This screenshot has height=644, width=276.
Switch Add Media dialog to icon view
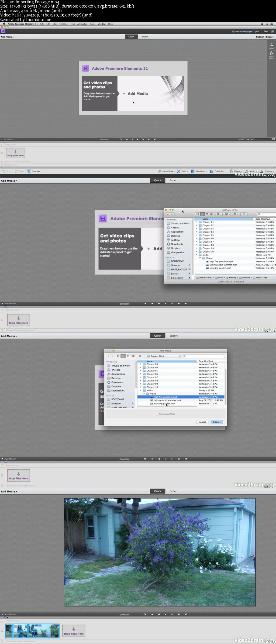118,356
